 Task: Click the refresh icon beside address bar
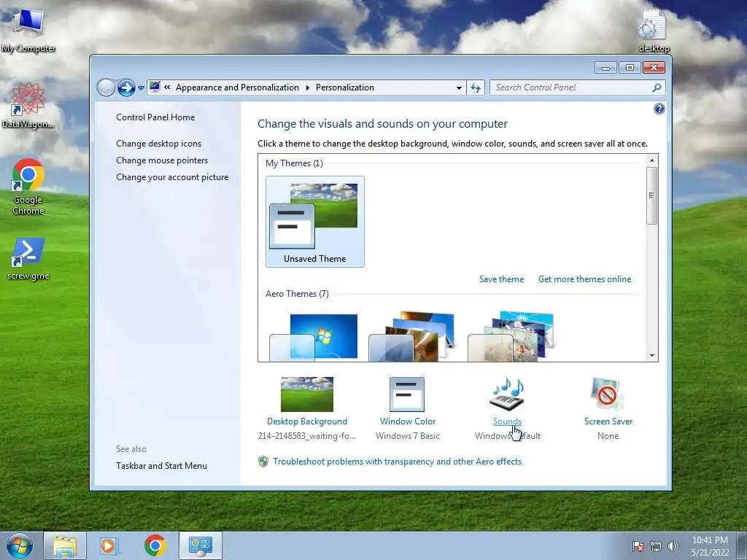click(x=476, y=87)
